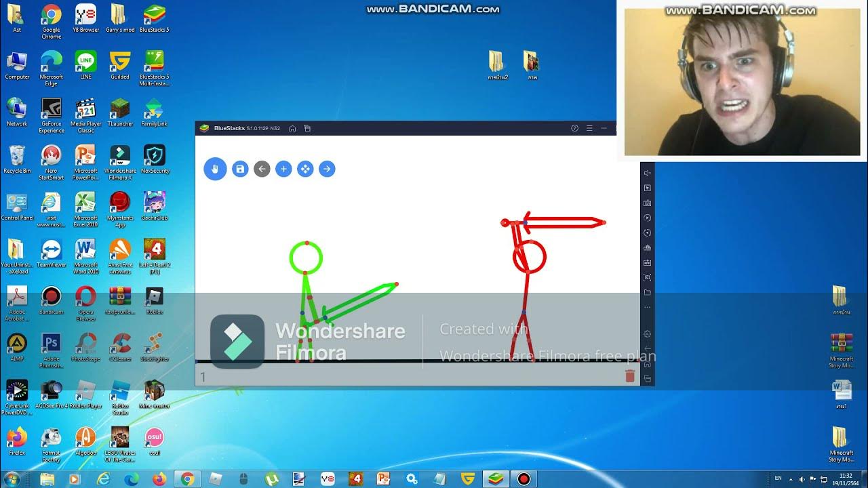Click the red sword tip handle
Screen dimensions: 868x488
[x=603, y=222]
